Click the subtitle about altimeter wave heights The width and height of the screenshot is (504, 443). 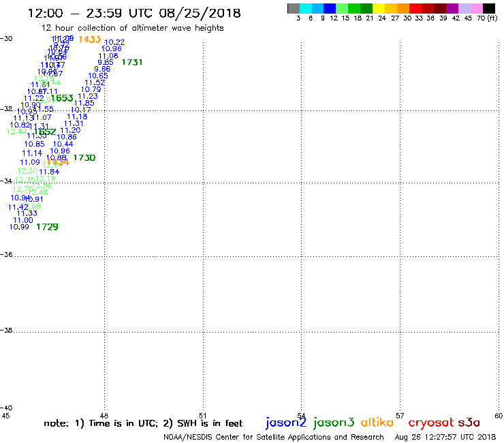click(132, 28)
